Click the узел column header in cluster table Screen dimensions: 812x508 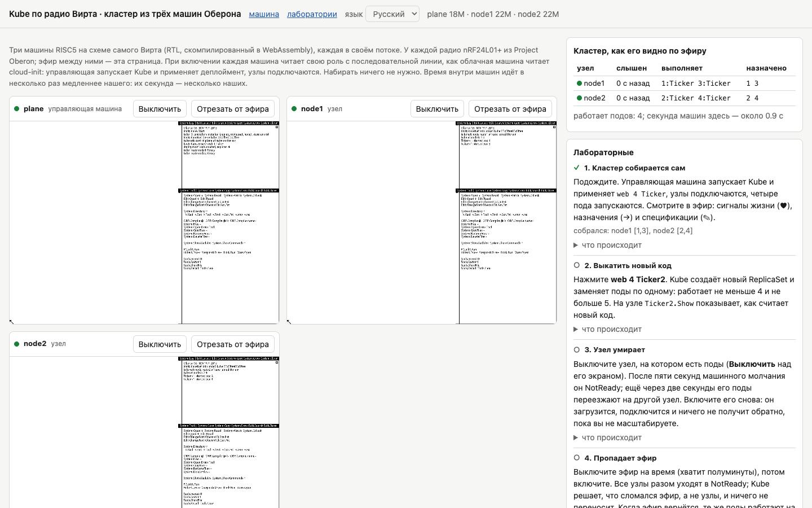pyautogui.click(x=585, y=68)
